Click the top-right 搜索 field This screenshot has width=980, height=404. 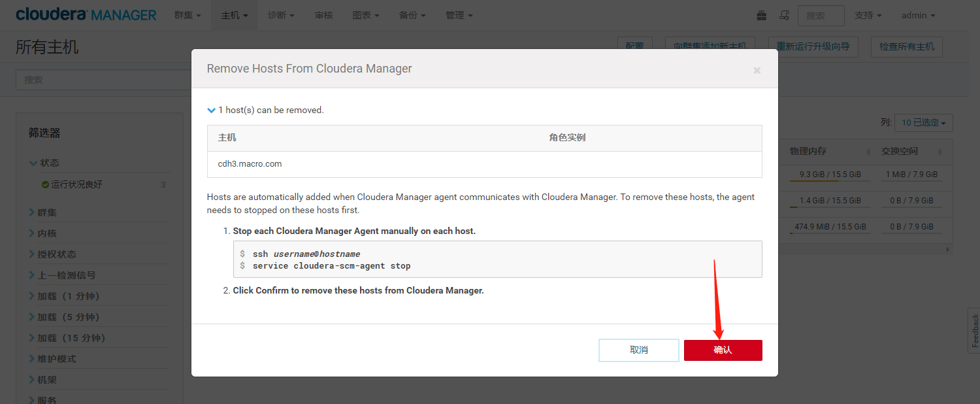point(821,15)
